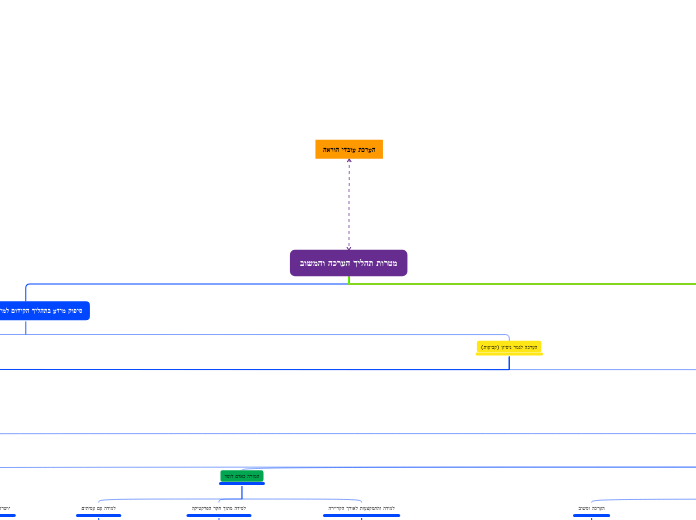
Task: Select the blue node 'סיפוק מידע בתהליך הקידום'
Action: click(x=44, y=310)
